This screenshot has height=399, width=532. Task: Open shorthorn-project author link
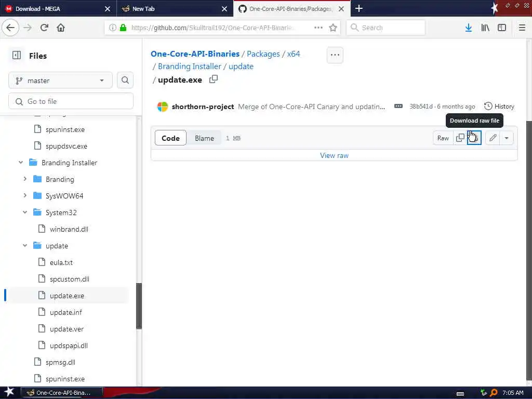click(x=203, y=107)
